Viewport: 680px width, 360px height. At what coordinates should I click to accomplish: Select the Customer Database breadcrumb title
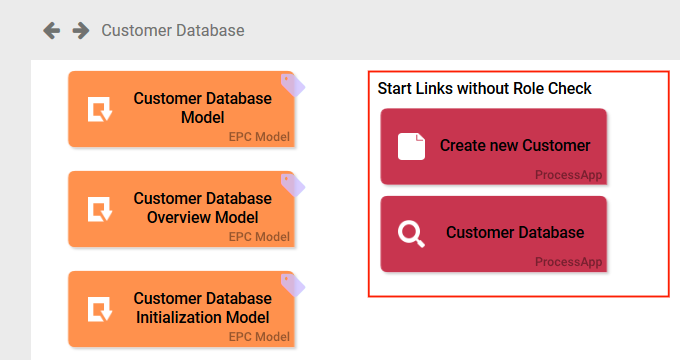(173, 30)
